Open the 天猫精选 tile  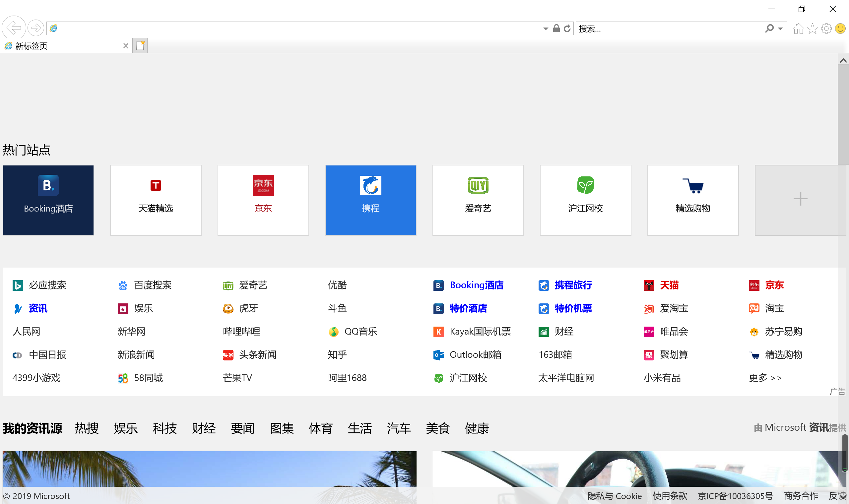[156, 200]
